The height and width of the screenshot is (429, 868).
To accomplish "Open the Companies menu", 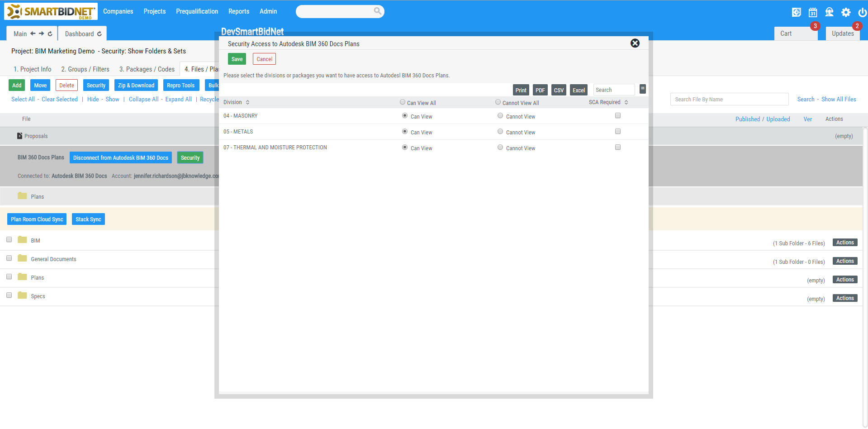I will 118,11.
